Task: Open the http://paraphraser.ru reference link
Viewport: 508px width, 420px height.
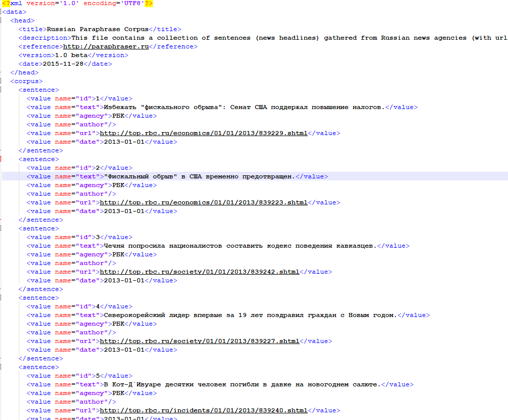Action: [106, 47]
